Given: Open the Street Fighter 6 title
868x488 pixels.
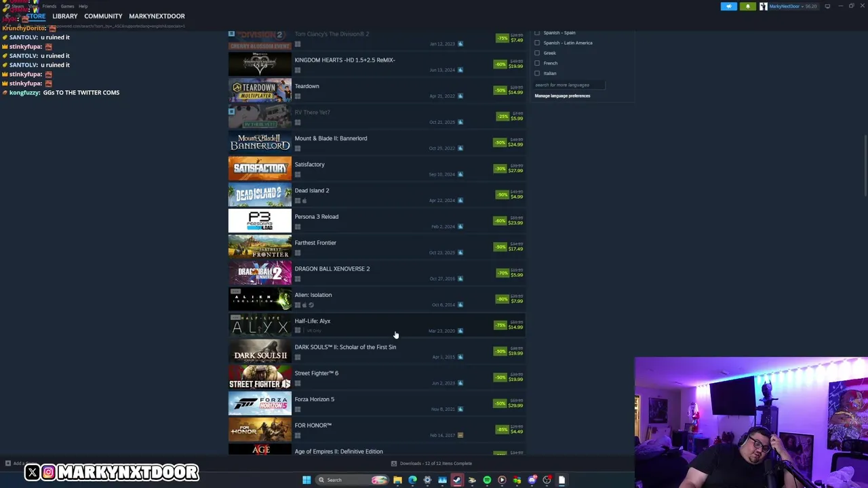Looking at the screenshot, I should tap(316, 373).
